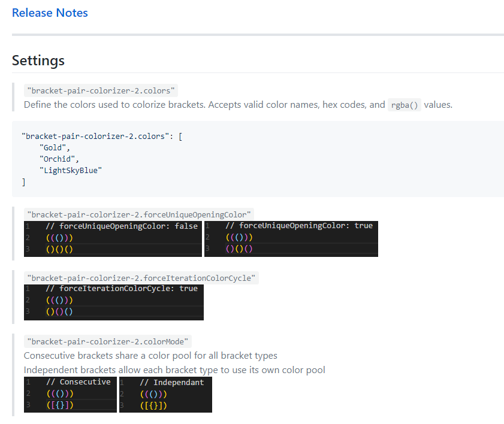The image size is (504, 424).
Task: Open the "// Consecutive" example image
Action: (x=70, y=394)
